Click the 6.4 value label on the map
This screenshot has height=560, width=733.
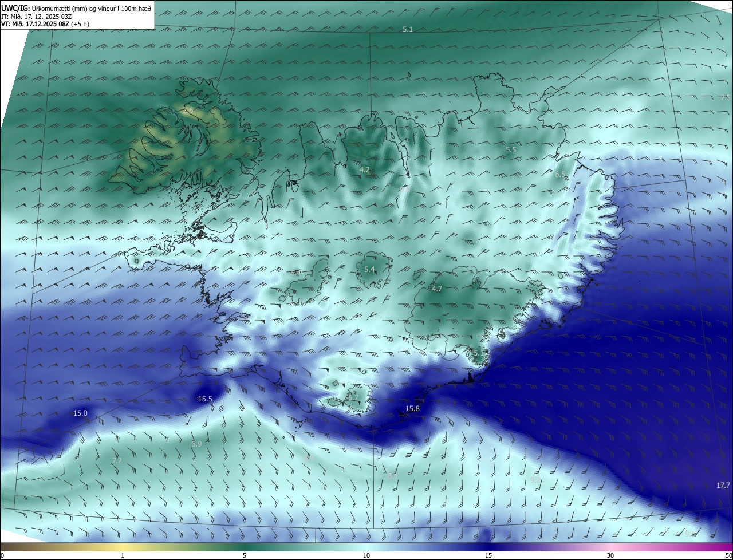[x=295, y=273]
